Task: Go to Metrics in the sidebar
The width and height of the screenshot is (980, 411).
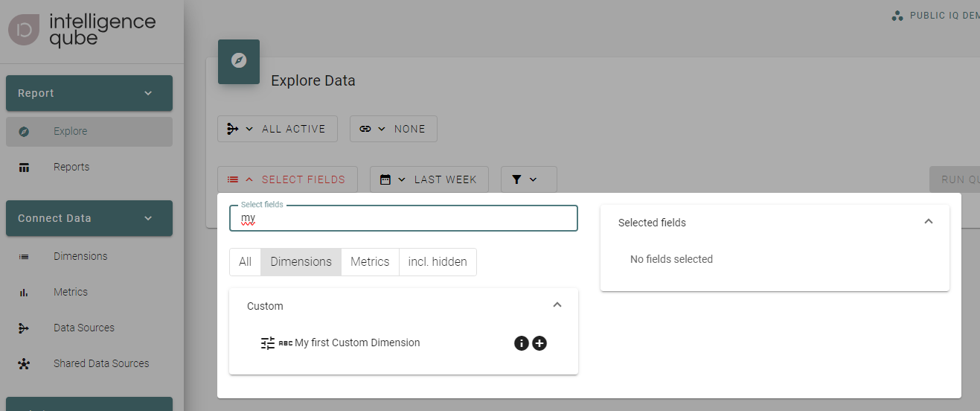Action: pos(71,292)
